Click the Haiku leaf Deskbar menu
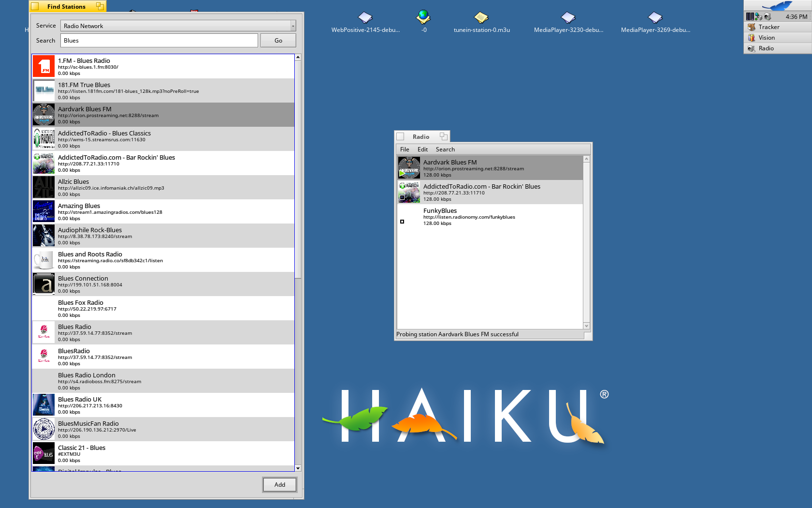812x508 pixels. (x=778, y=6)
